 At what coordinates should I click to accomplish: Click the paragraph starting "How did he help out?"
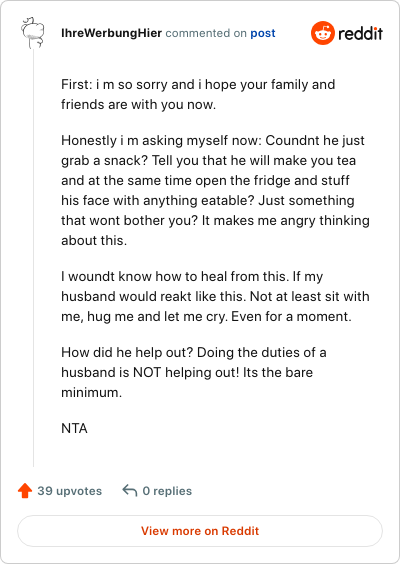[194, 372]
